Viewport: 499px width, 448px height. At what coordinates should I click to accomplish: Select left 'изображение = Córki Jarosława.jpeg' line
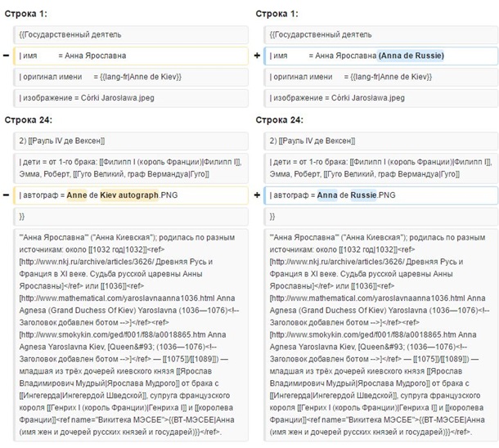coord(131,98)
